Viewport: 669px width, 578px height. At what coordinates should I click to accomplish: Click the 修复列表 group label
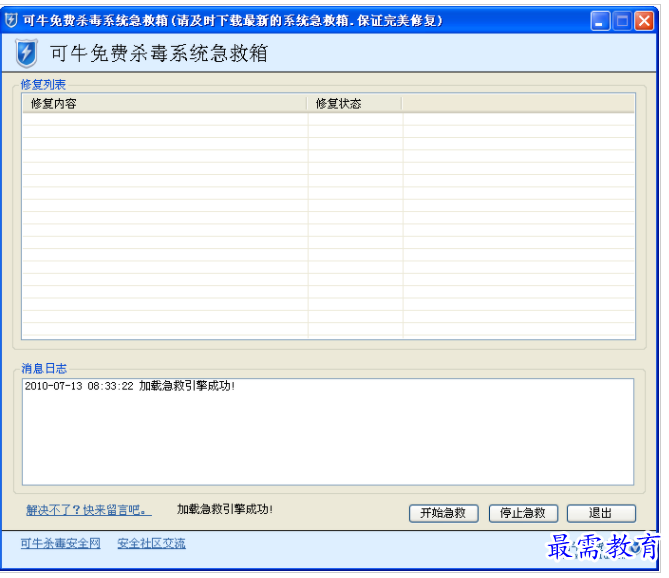(43, 84)
